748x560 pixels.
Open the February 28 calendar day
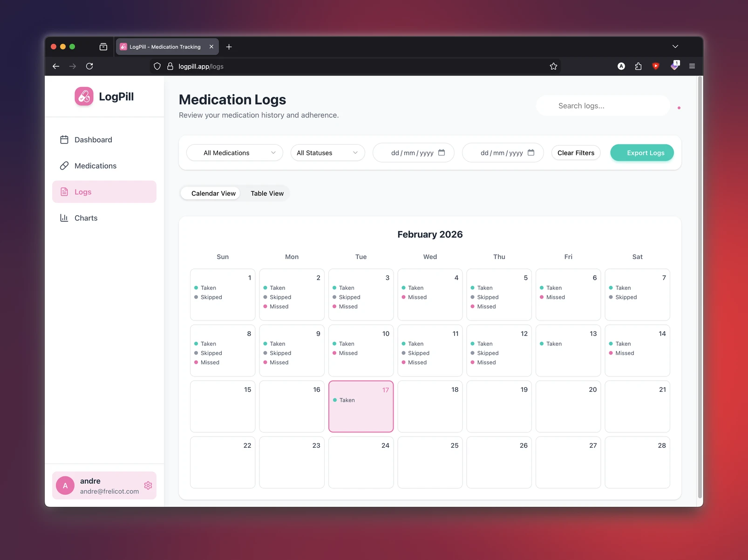[637, 462]
